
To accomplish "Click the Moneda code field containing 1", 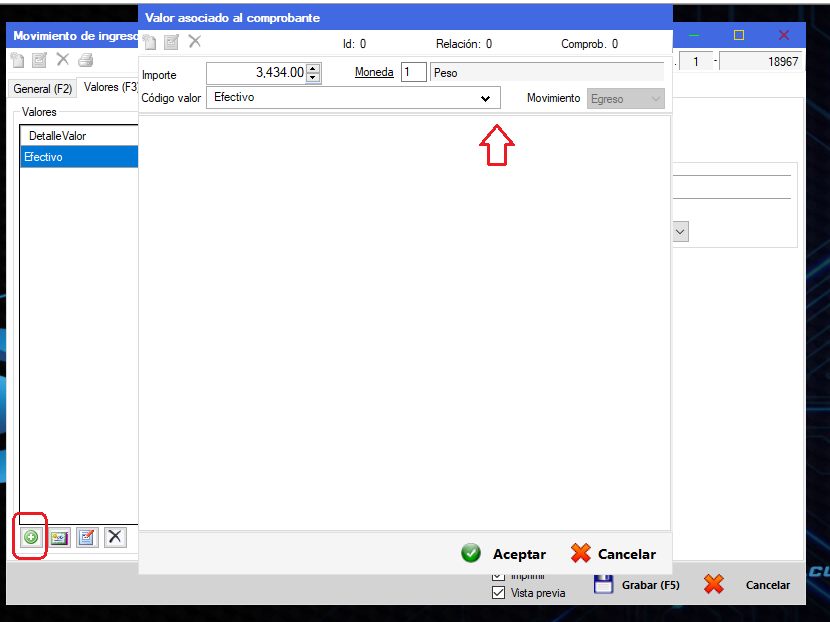I will (x=413, y=72).
